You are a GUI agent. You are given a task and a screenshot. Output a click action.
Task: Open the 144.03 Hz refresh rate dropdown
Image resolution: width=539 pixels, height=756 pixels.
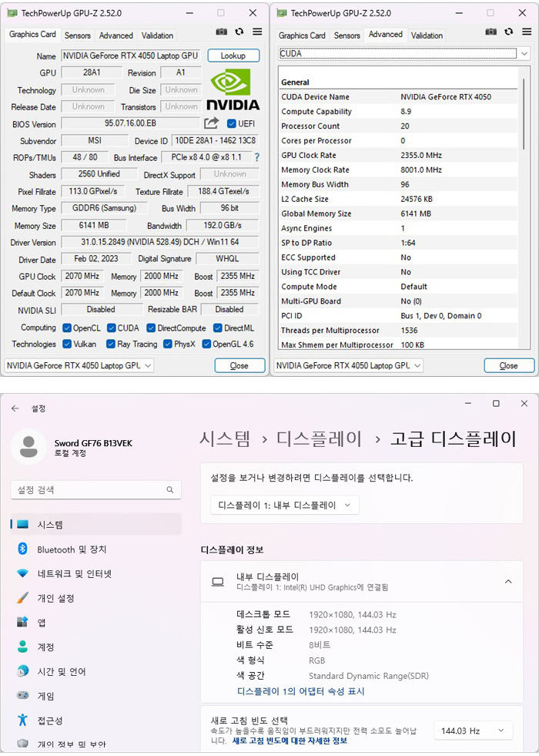473,731
